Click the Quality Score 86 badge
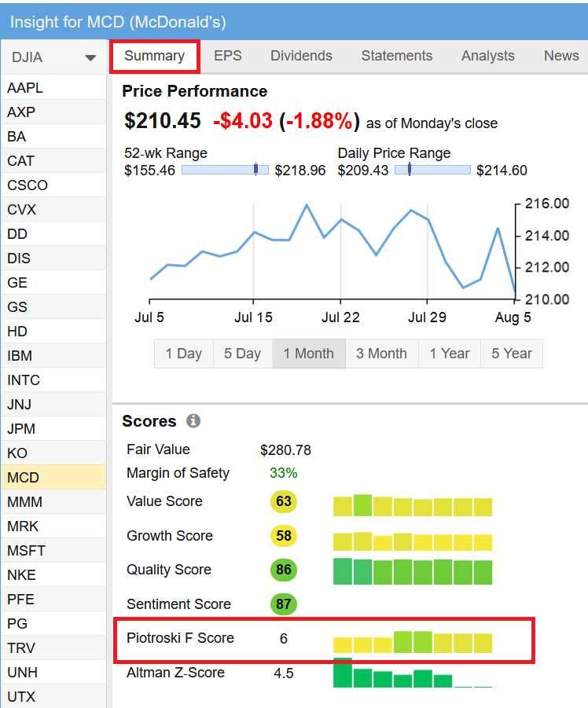Viewport: 588px width, 708px height. pos(283,570)
